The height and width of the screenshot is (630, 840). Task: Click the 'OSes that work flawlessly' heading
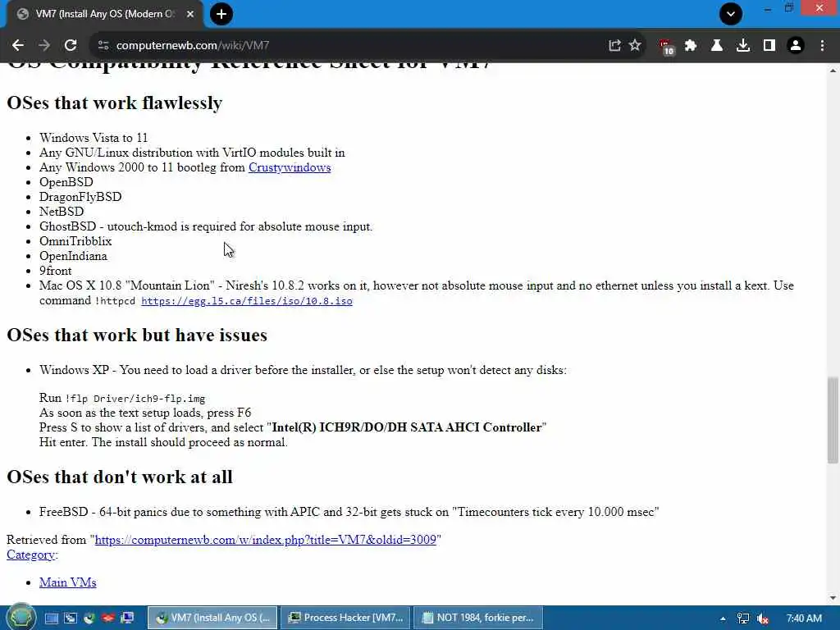pyautogui.click(x=115, y=103)
